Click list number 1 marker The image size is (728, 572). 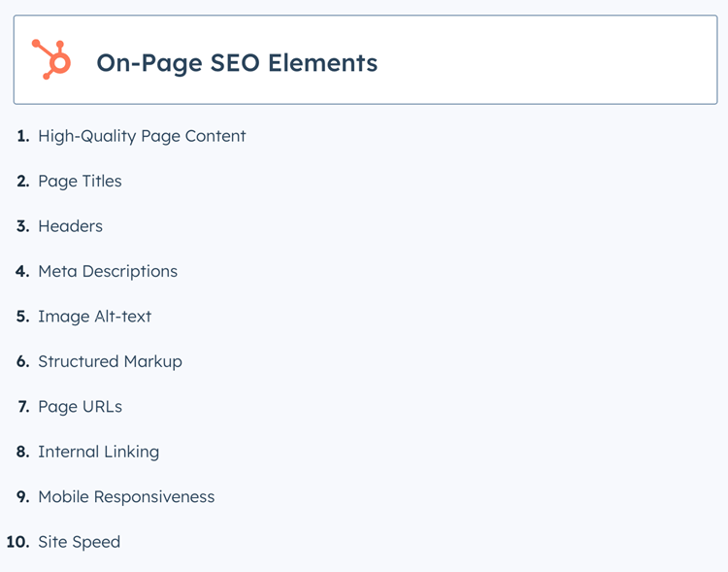pos(23,136)
